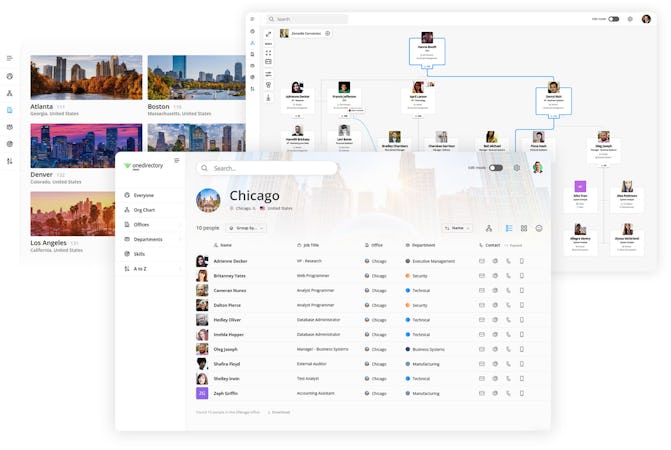Select April Larson's org chart card
671x450 pixels.
418,102
